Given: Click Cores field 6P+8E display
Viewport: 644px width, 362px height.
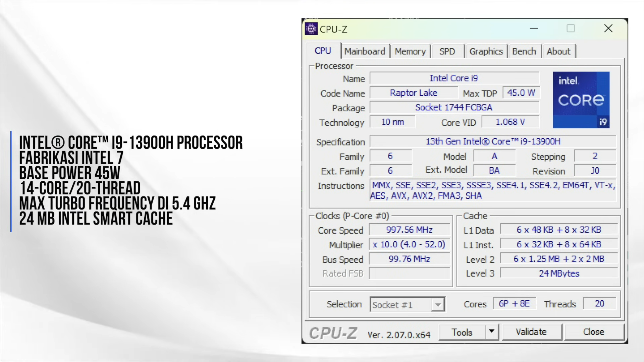Looking at the screenshot, I should 514,304.
